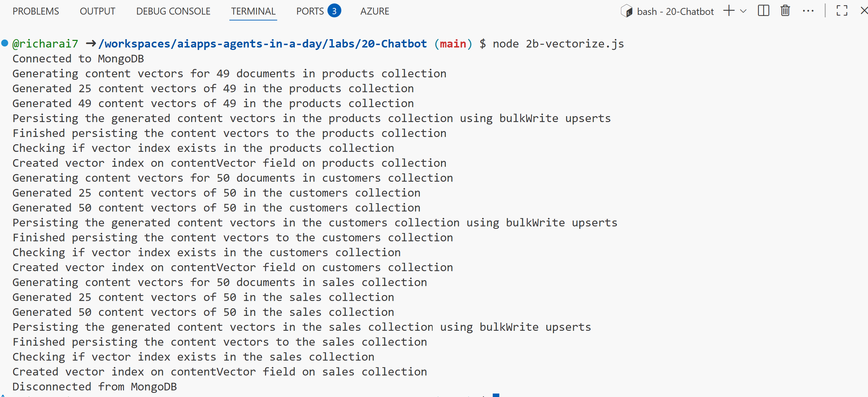Switch to the AZURE tab
Viewport: 868px width, 397px height.
[x=375, y=11]
